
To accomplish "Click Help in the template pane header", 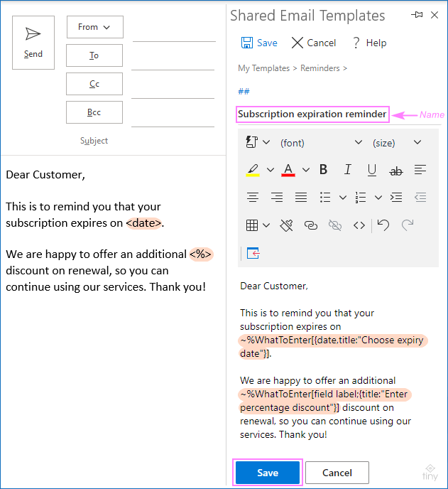I will tap(368, 43).
